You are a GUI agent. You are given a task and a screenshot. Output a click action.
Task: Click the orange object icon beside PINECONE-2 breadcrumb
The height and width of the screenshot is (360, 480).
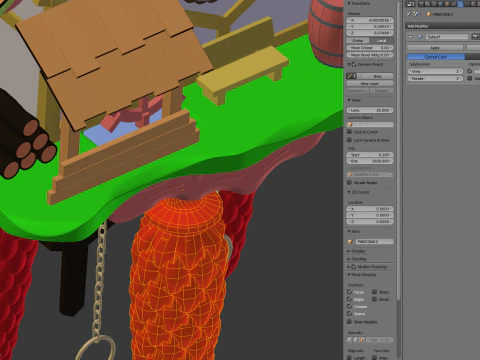[429, 14]
